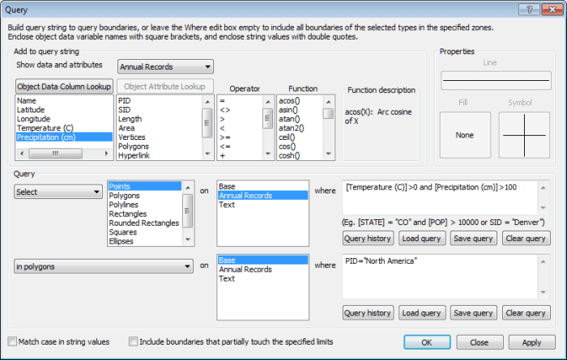The image size is (567, 360).
Task: Expand the Select query type dropdown
Action: click(58, 192)
